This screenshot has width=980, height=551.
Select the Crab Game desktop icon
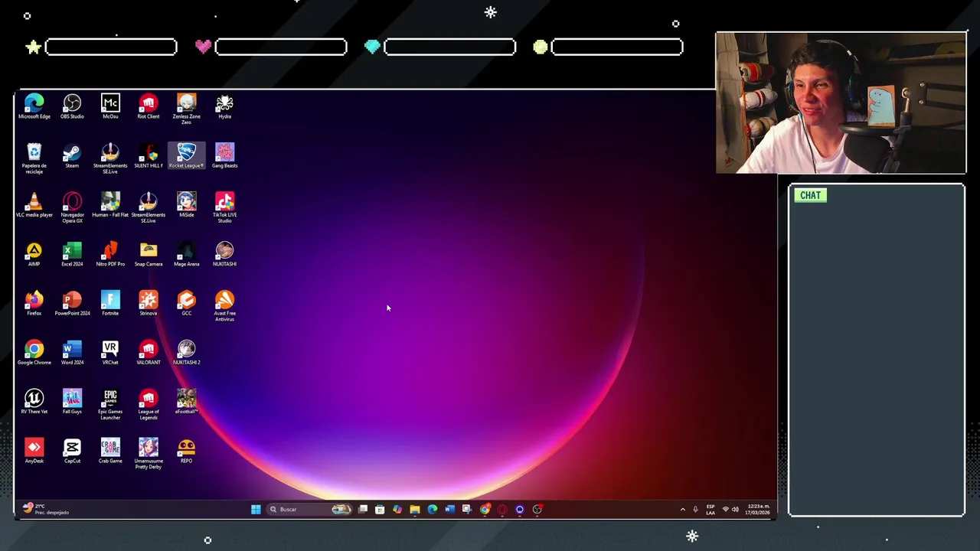click(x=110, y=451)
